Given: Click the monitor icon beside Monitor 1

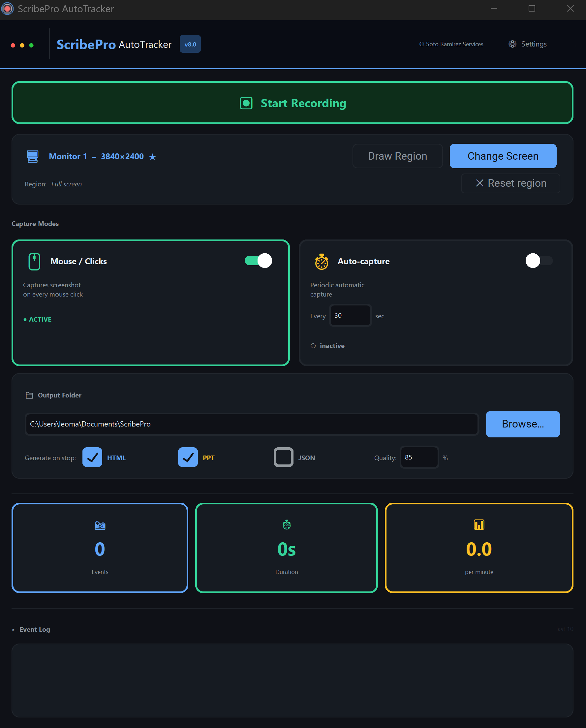Looking at the screenshot, I should coord(33,156).
